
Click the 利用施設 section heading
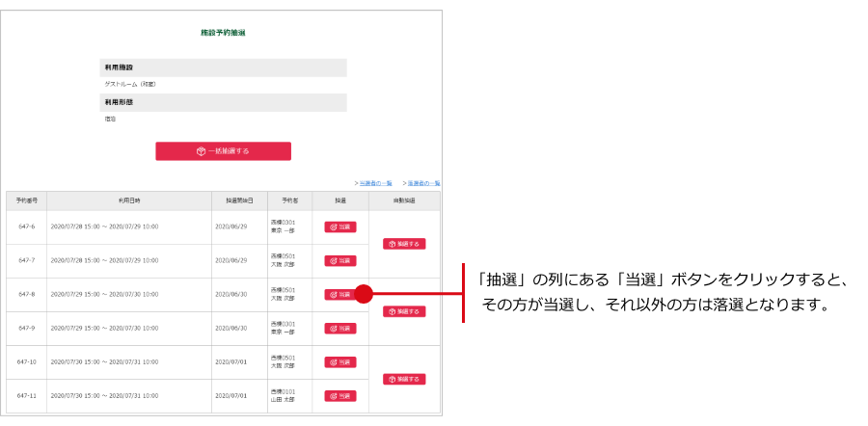pyautogui.click(x=120, y=67)
